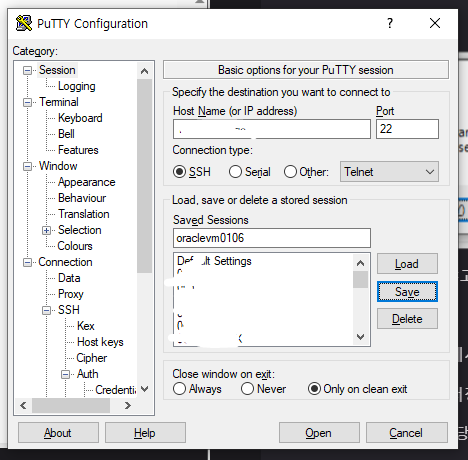Open the SSH category
Screen dimensions: 468x460
click(69, 310)
